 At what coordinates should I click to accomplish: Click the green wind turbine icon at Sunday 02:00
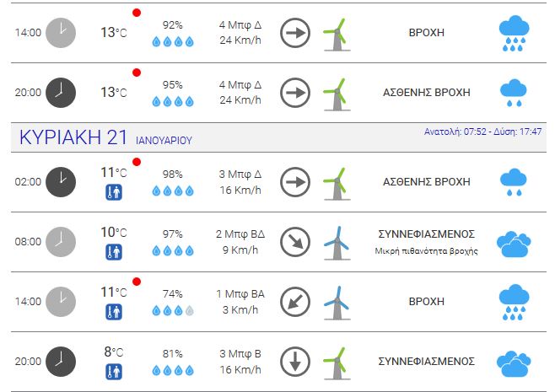(337, 184)
